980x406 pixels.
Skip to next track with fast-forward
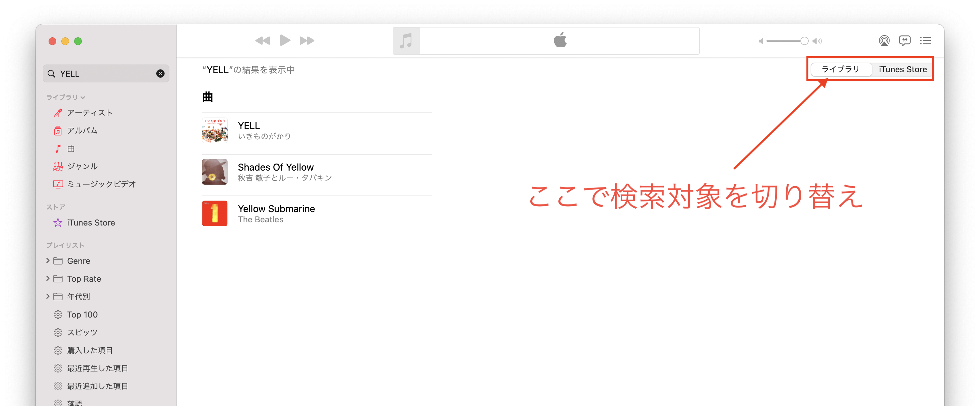(307, 41)
